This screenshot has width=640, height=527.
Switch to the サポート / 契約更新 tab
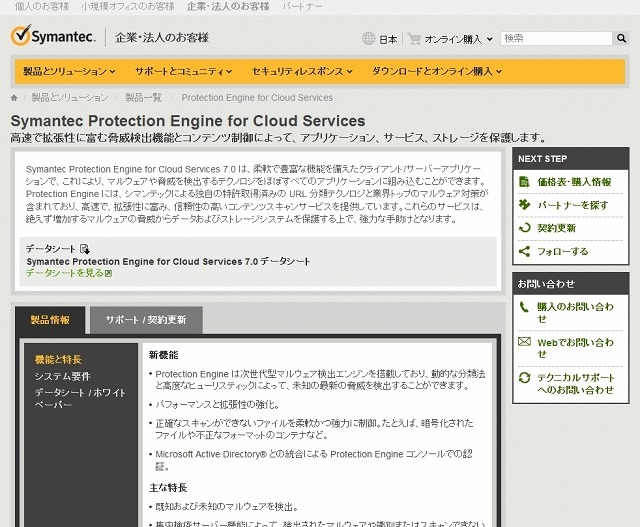[x=146, y=320]
